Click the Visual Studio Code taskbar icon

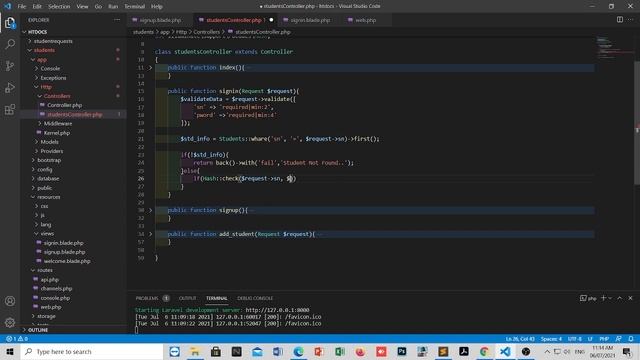505,351
